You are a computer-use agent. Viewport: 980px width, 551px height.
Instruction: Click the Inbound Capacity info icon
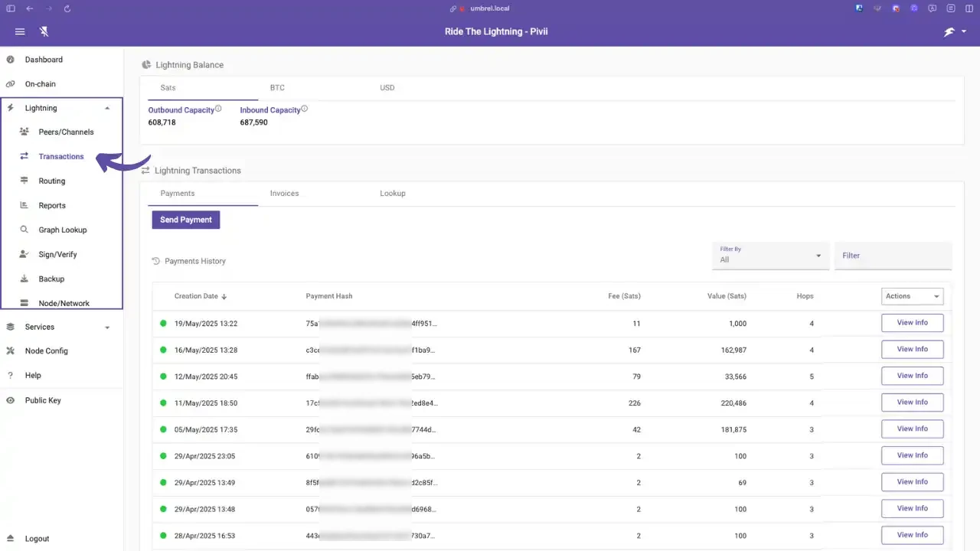[x=305, y=109]
